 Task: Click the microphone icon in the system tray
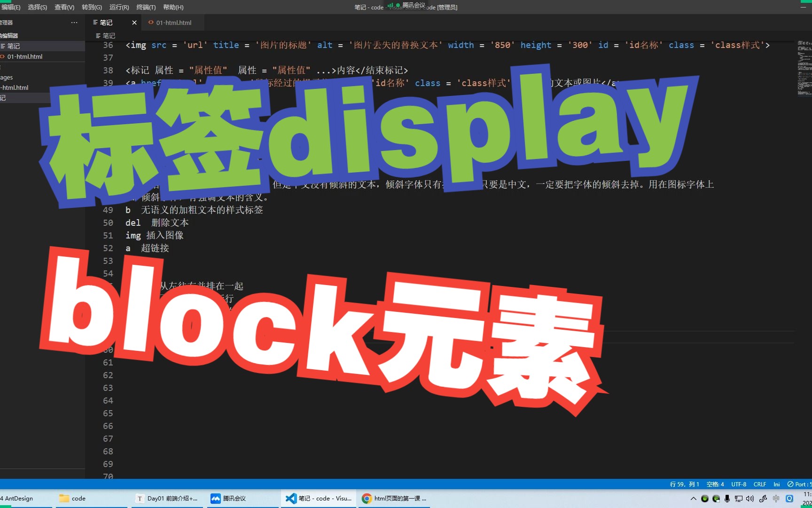[727, 499]
